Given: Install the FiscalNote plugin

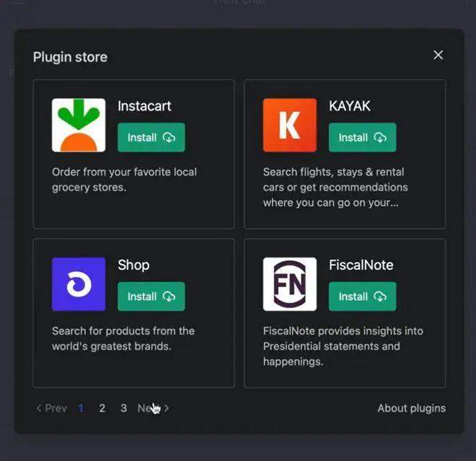Looking at the screenshot, I should click(x=363, y=297).
